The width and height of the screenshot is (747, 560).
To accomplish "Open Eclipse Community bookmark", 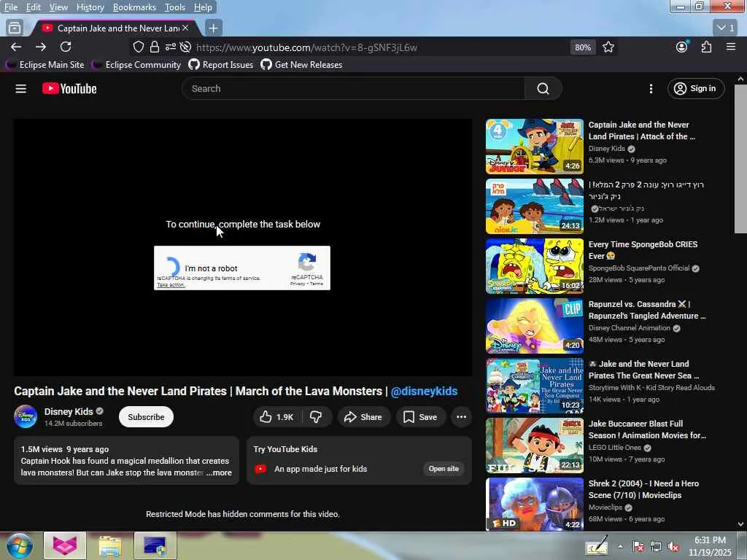I will point(136,65).
